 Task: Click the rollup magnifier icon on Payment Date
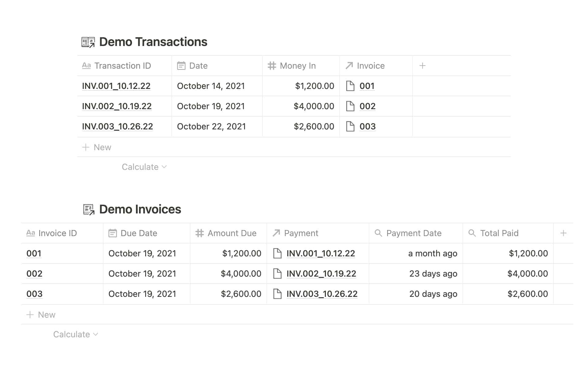378,233
